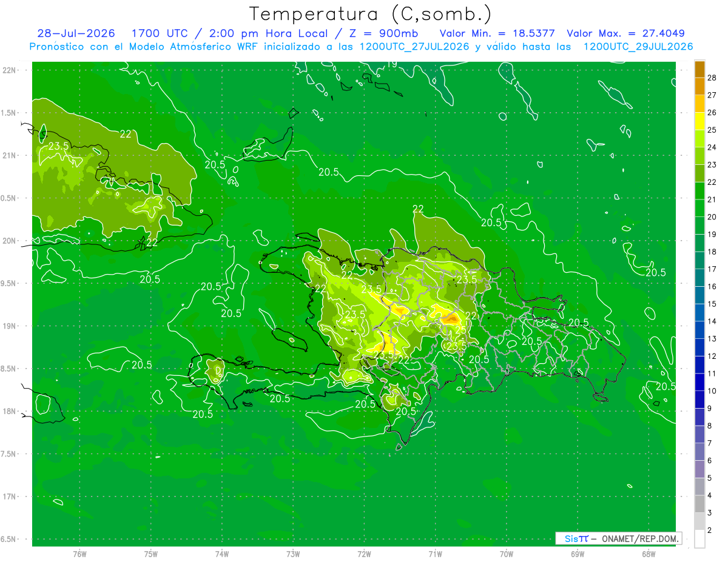Image resolution: width=728 pixels, height=562 pixels.
Task: Click the '73W' longitude axis label
Action: (x=293, y=554)
